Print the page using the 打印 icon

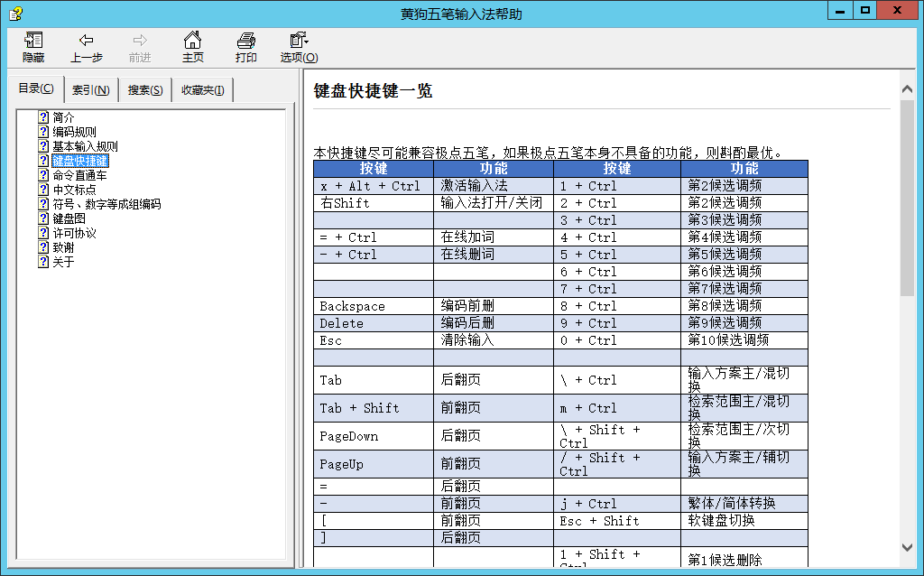click(245, 41)
